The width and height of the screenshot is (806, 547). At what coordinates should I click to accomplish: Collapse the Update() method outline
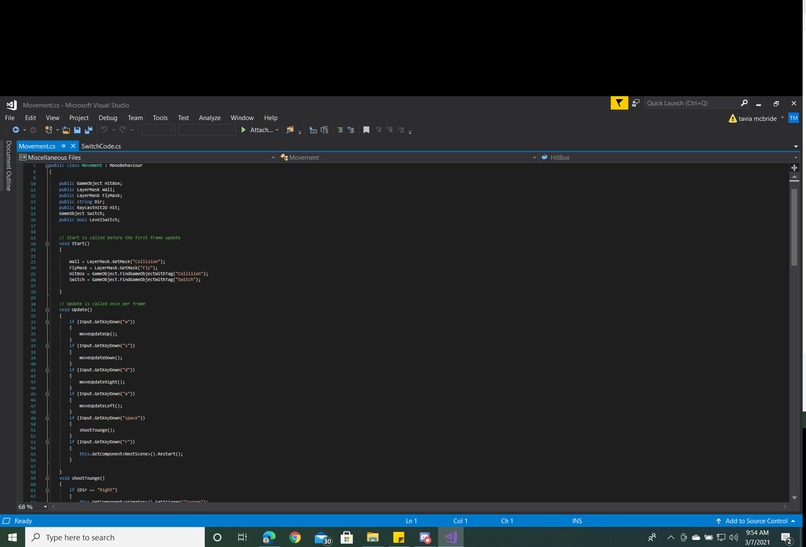pyautogui.click(x=47, y=309)
